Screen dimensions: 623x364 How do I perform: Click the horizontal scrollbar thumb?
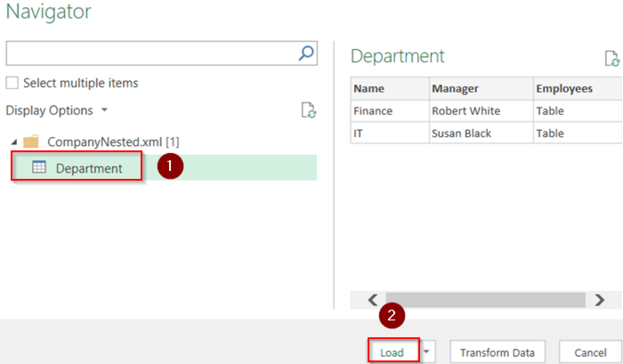[486, 300]
